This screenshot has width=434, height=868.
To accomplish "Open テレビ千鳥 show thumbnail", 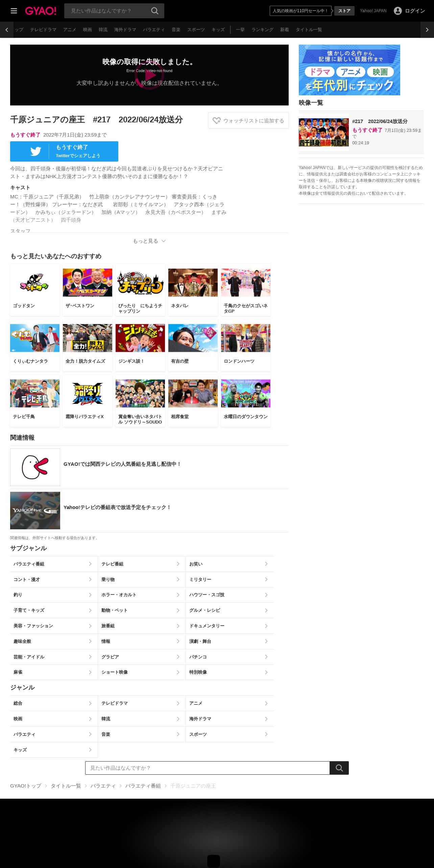I will (35, 393).
